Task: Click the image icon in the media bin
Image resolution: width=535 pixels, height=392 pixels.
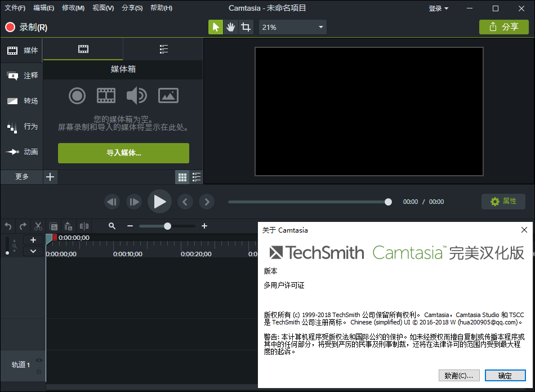Action: [168, 96]
